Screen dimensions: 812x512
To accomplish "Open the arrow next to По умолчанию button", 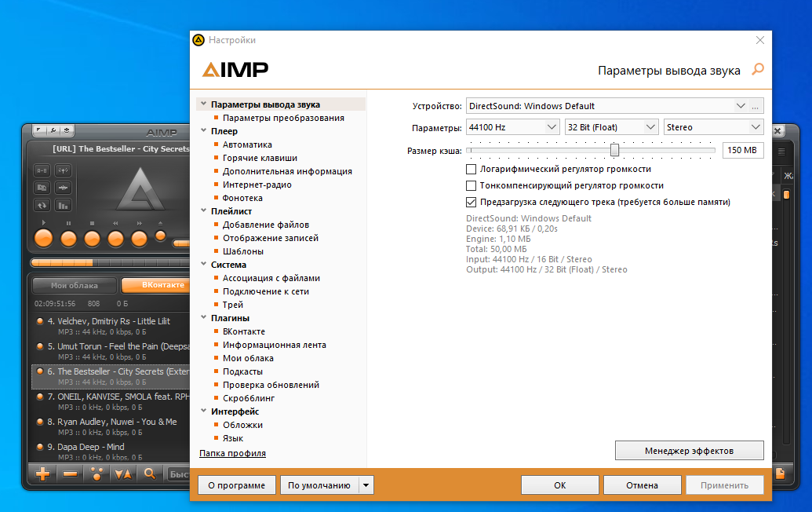I will click(x=366, y=485).
